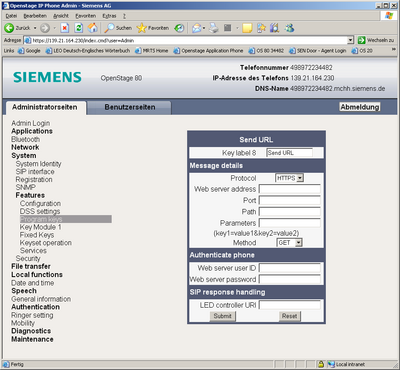Click the Mail envelope toolbar icon

[x=197, y=28]
